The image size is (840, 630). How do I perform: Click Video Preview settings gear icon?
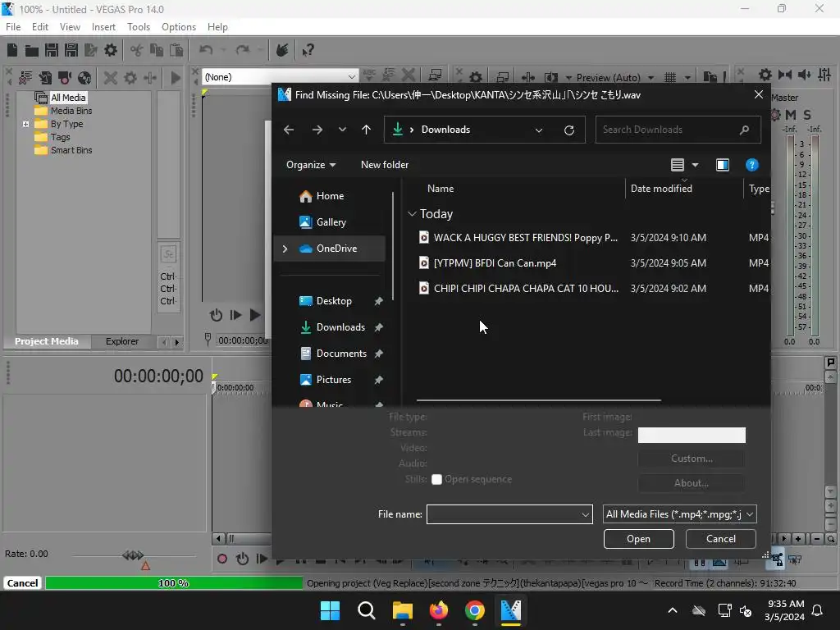click(x=476, y=78)
